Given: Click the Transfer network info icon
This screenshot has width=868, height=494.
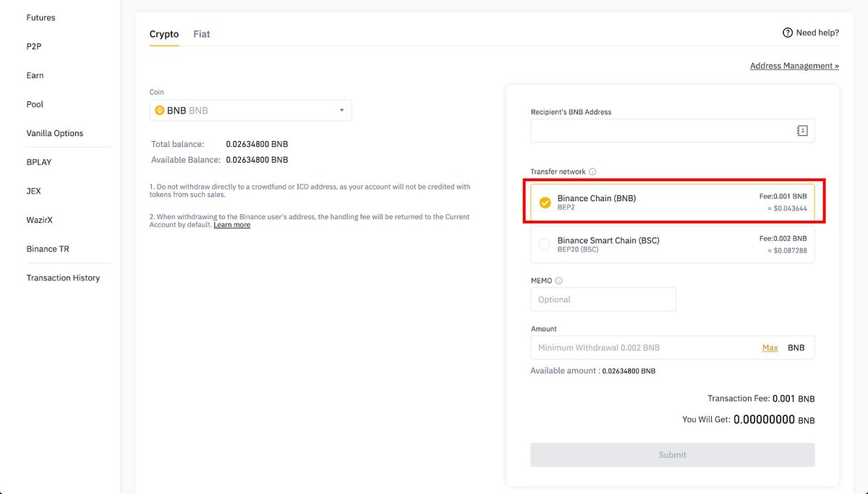Looking at the screenshot, I should (x=592, y=172).
